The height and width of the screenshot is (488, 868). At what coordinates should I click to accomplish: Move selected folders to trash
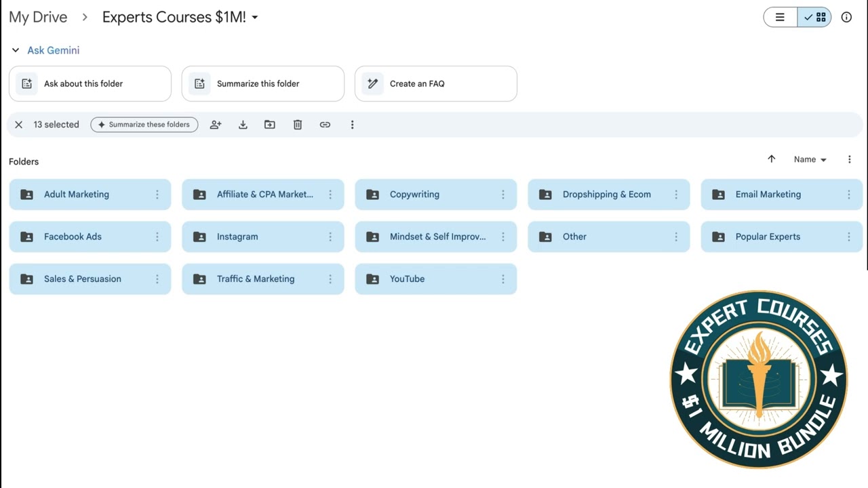298,125
